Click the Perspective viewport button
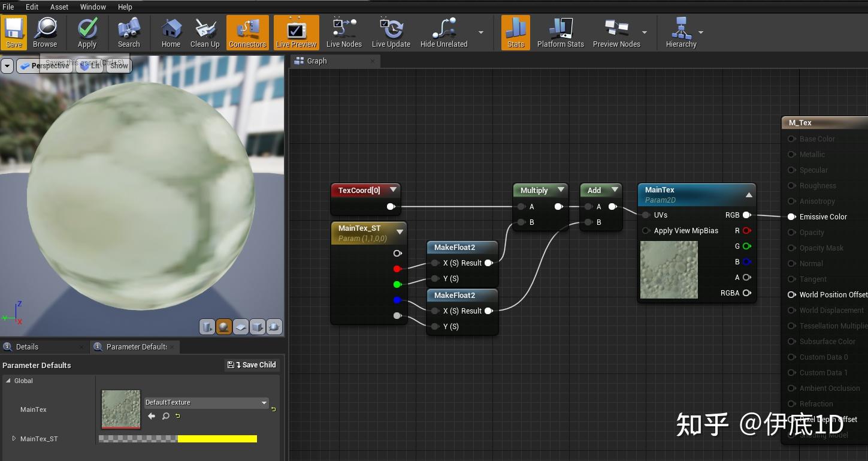This screenshot has height=461, width=868. pyautogui.click(x=45, y=66)
